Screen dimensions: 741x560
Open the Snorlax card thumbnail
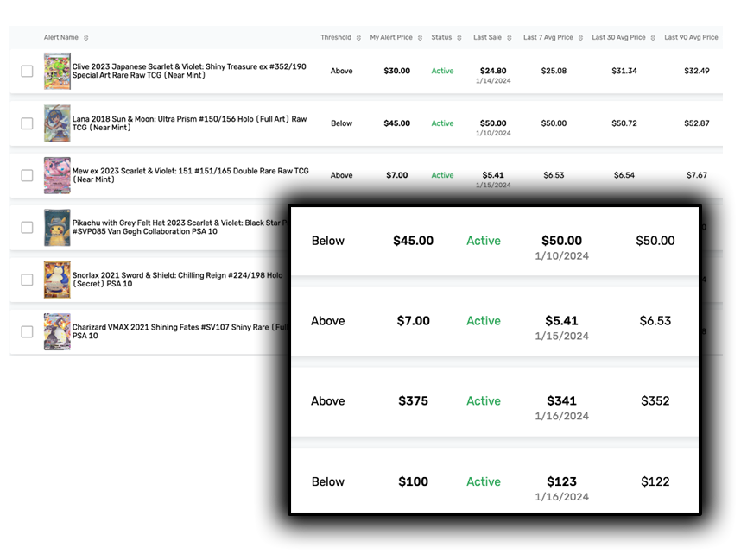(57, 280)
